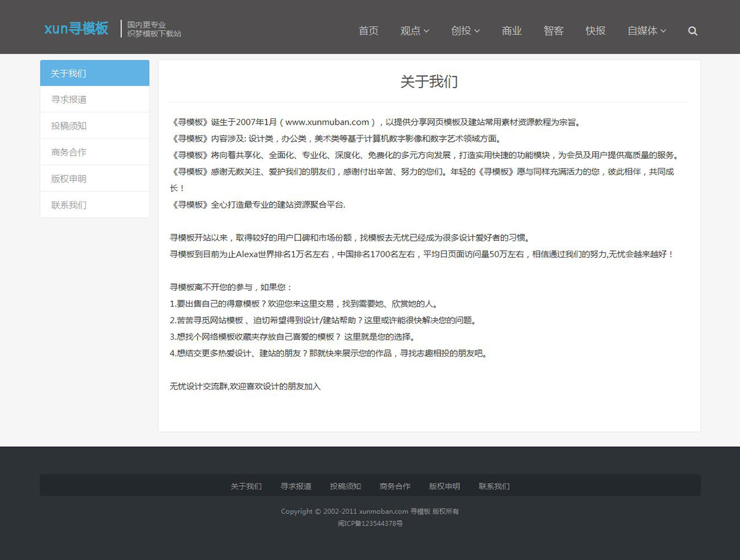The width and height of the screenshot is (740, 560).
Task: Visit the footer 商务合作 link
Action: coord(394,486)
